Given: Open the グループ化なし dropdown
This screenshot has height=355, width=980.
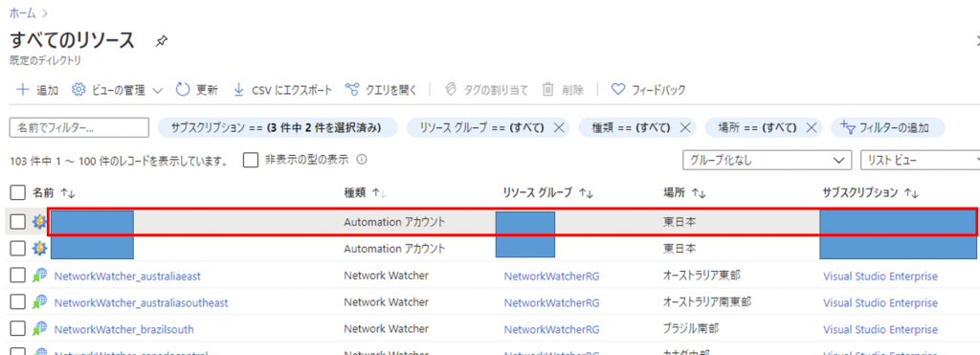Looking at the screenshot, I should point(767,161).
